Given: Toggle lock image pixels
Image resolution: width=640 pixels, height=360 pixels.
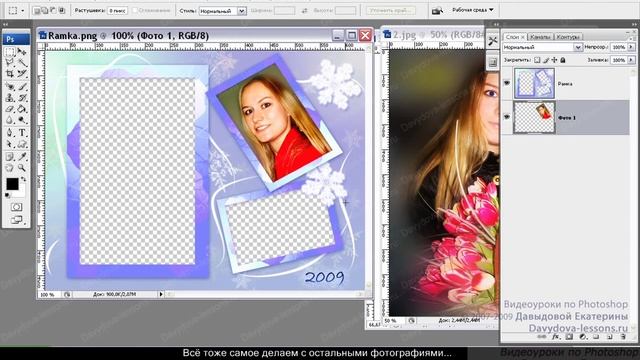Looking at the screenshot, I should pyautogui.click(x=546, y=60).
